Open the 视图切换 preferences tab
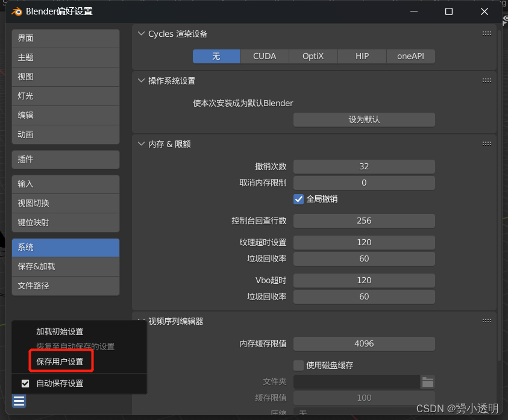The height and width of the screenshot is (420, 508). coord(66,204)
